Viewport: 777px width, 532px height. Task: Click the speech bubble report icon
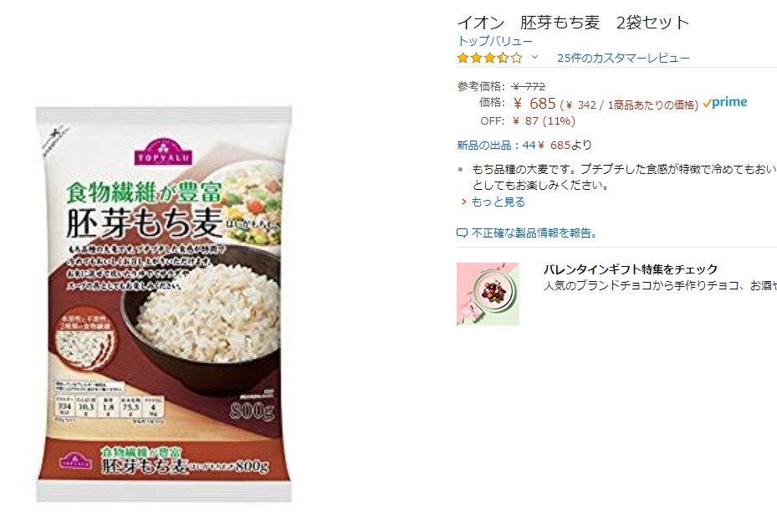pos(462,233)
